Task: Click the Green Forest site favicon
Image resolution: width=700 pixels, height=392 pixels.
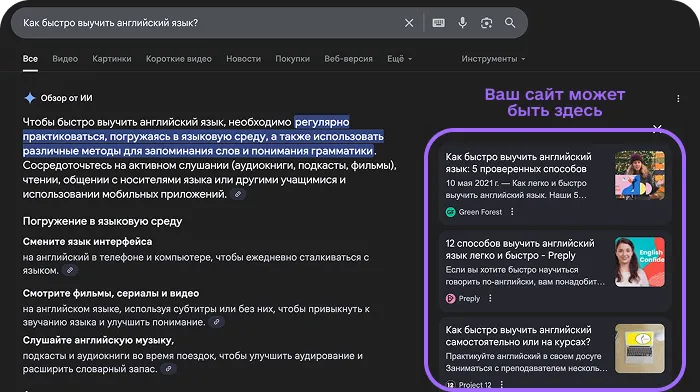Action: [450, 212]
